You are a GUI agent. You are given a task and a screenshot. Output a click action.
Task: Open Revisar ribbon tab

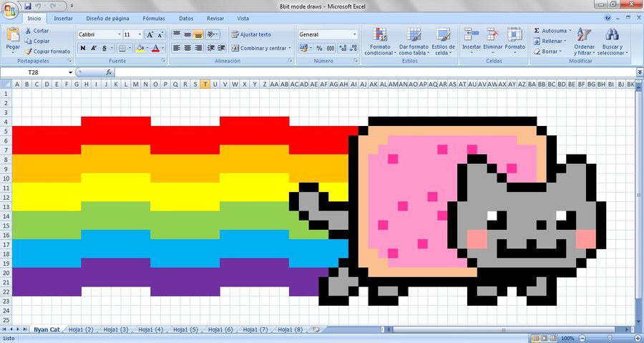(x=215, y=18)
